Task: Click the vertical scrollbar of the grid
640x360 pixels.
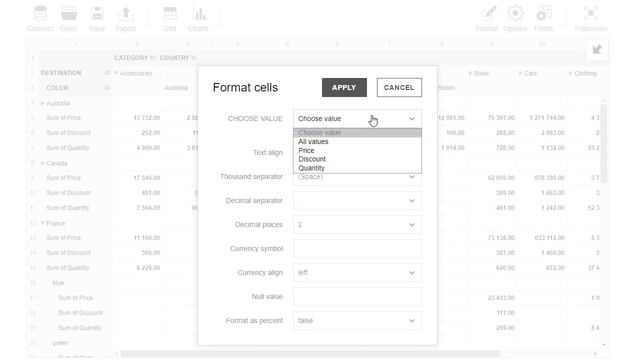Action: tap(604, 143)
